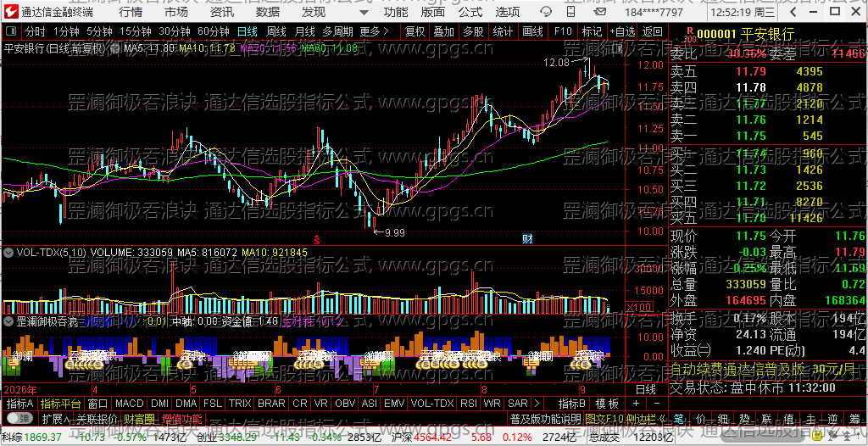Collapse the 罡澜御极吞浪 indicator panel chevron
This screenshot has width=868, height=446.
8,321
